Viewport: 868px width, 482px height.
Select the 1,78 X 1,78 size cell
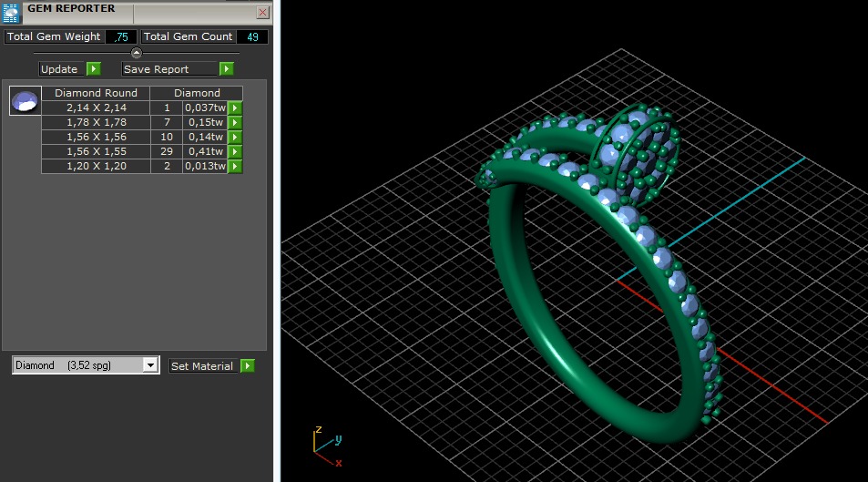click(96, 122)
